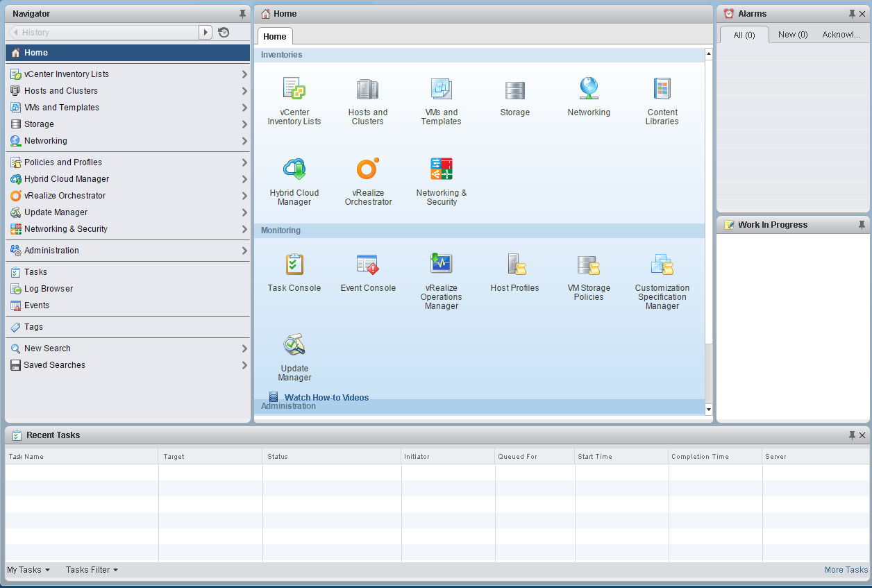Image resolution: width=872 pixels, height=588 pixels.
Task: Open the My Tasks dropdown
Action: point(28,569)
